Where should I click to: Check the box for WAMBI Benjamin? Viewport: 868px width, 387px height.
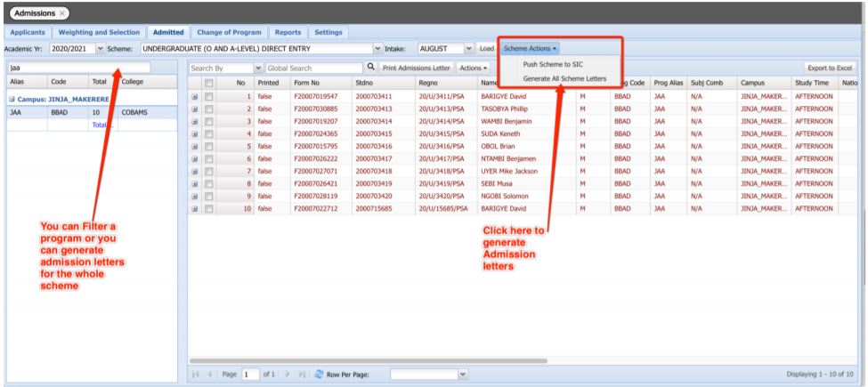[208, 121]
